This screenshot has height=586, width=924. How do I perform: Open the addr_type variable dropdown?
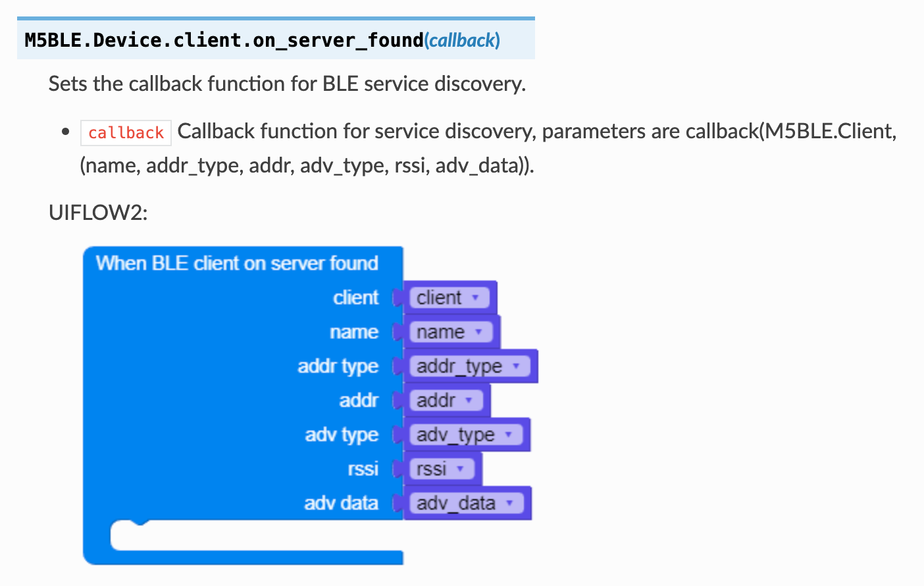tap(470, 366)
